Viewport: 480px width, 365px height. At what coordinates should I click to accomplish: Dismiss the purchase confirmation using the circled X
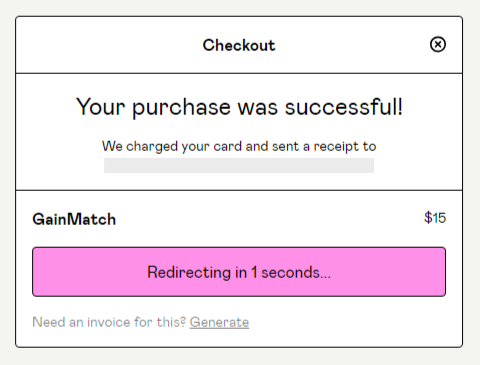tap(438, 44)
